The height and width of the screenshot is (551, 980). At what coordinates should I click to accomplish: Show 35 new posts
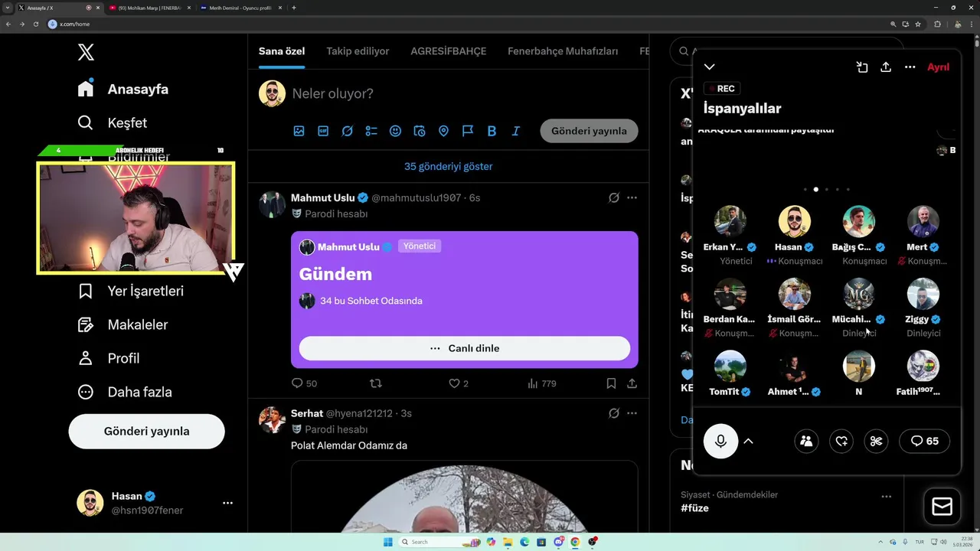(449, 166)
